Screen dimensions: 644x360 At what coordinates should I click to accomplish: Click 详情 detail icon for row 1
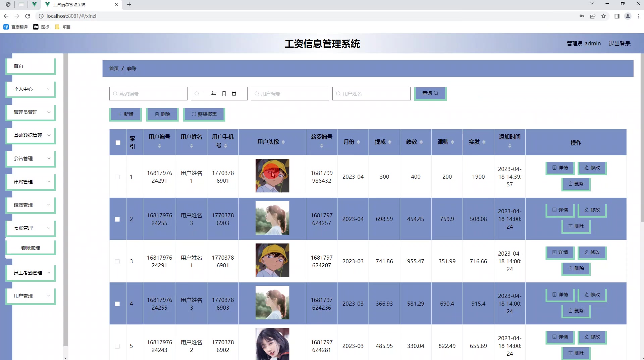[554, 168]
